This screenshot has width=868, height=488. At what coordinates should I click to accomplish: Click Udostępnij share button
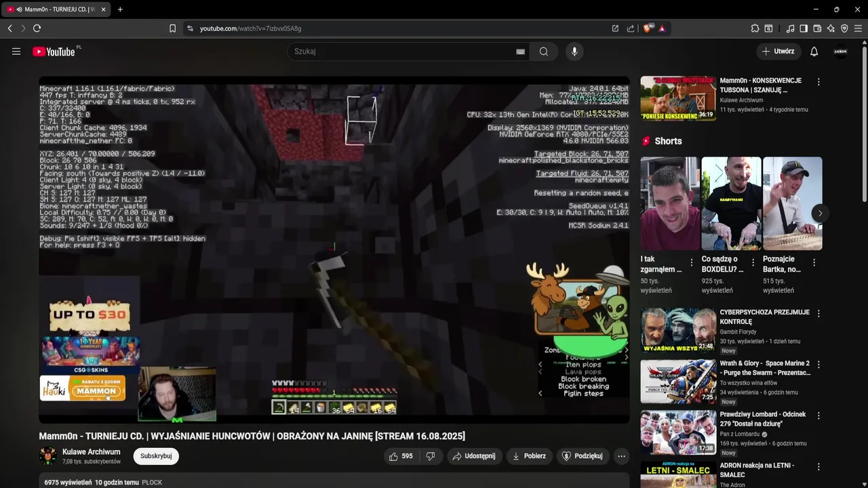point(474,456)
